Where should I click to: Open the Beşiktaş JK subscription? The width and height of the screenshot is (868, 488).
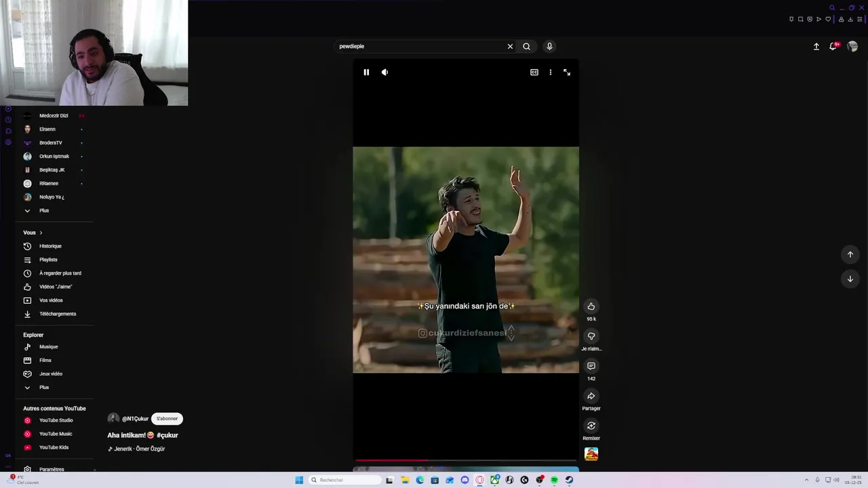[54, 170]
